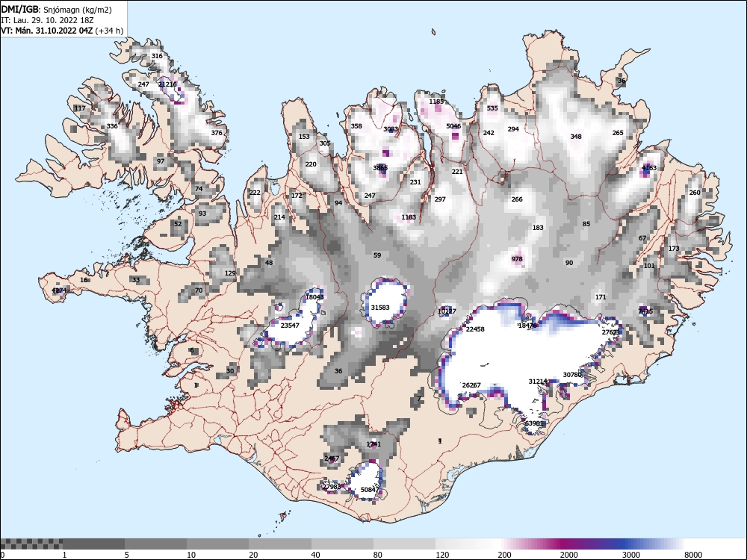Click the snow value 97
This screenshot has height=560, width=747.
coord(161,161)
